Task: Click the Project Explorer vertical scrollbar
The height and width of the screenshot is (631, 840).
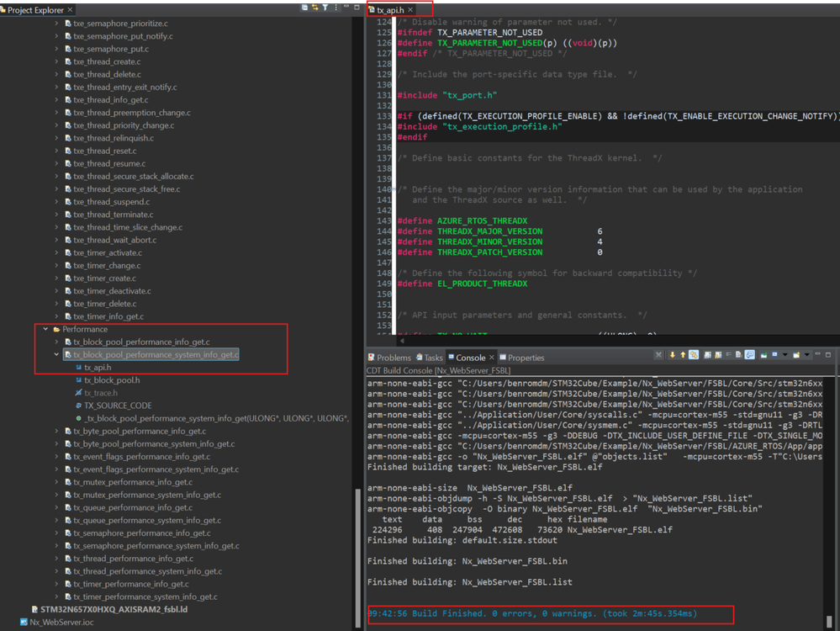Action: pos(358,558)
